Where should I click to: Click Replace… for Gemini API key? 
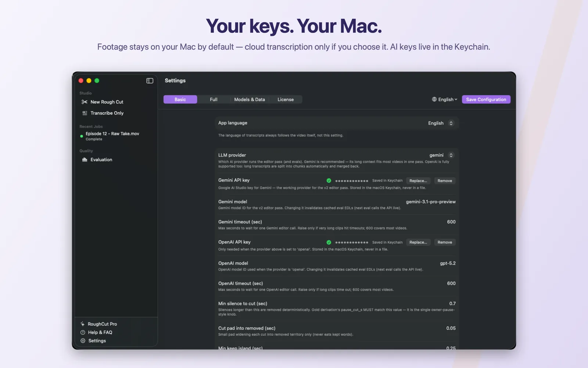418,181
